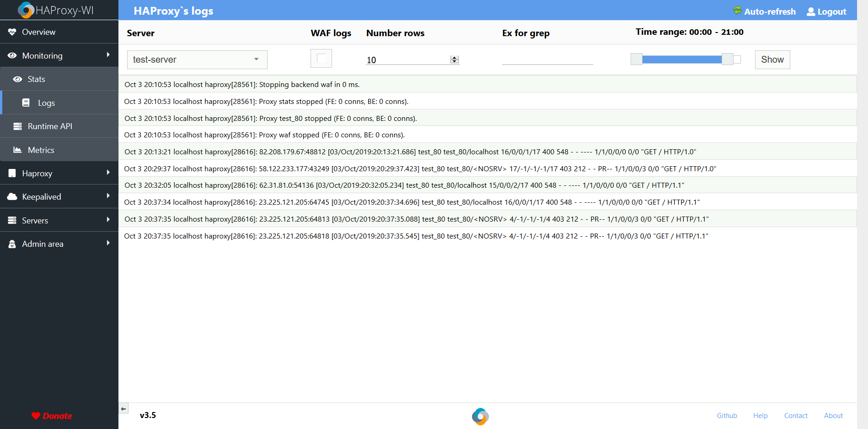Open the Help footer link
This screenshot has width=868, height=429.
761,416
